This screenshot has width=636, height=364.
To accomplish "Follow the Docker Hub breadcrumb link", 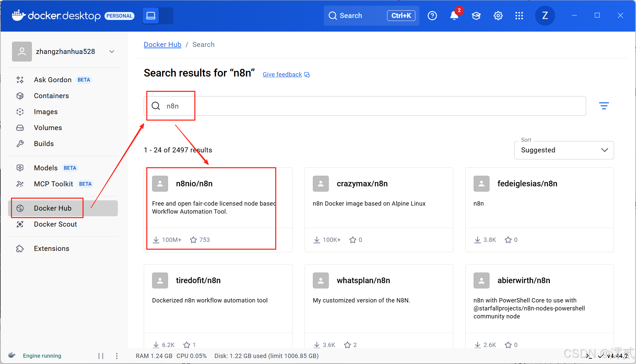I will 162,45.
